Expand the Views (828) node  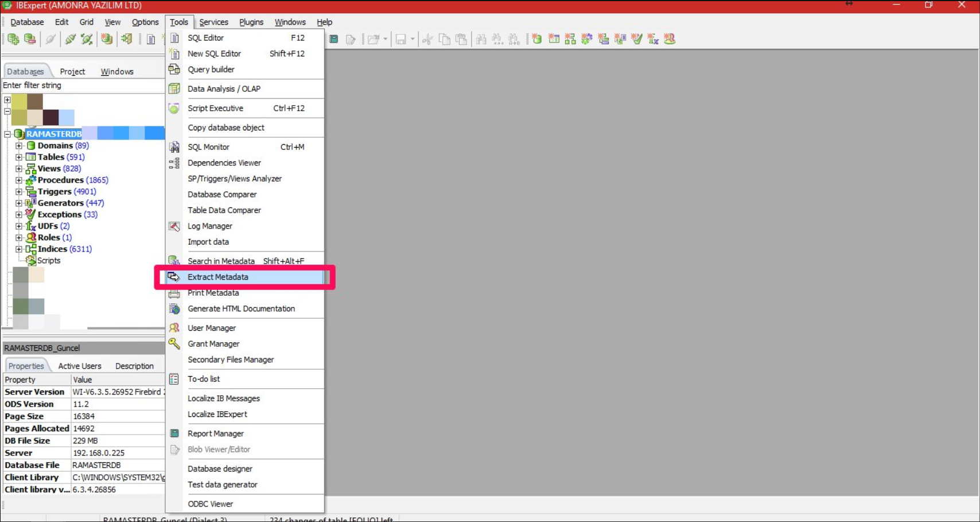tap(19, 169)
